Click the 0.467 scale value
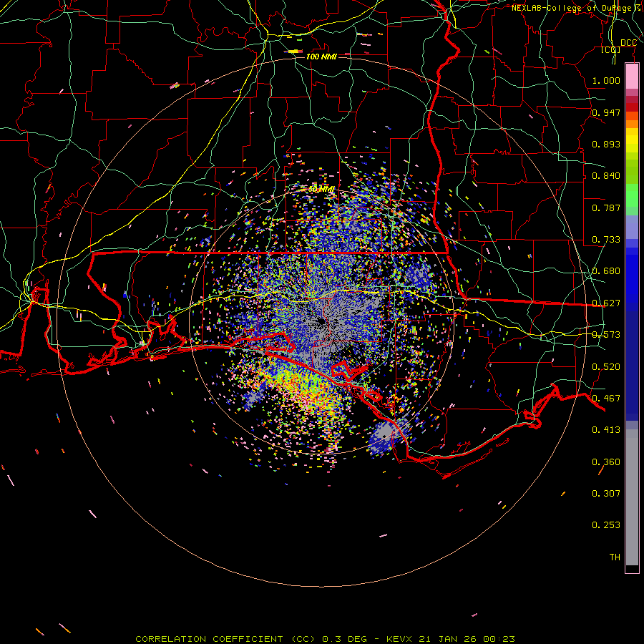Screen dimensions: 644x644 point(606,399)
